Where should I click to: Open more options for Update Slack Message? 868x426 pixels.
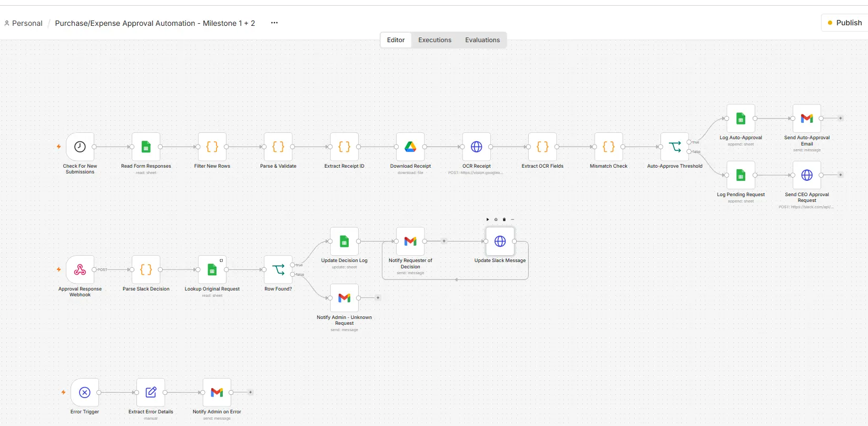pos(512,219)
